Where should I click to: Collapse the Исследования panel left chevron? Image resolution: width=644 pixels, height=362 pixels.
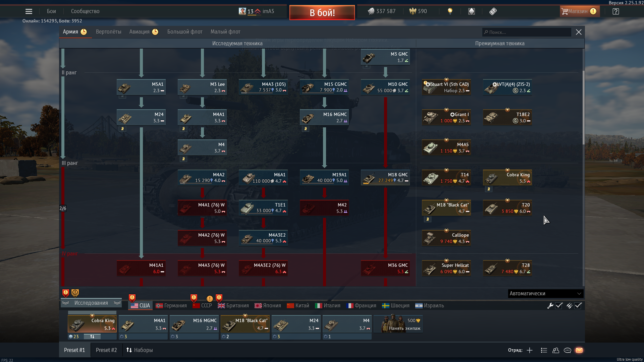click(65, 303)
